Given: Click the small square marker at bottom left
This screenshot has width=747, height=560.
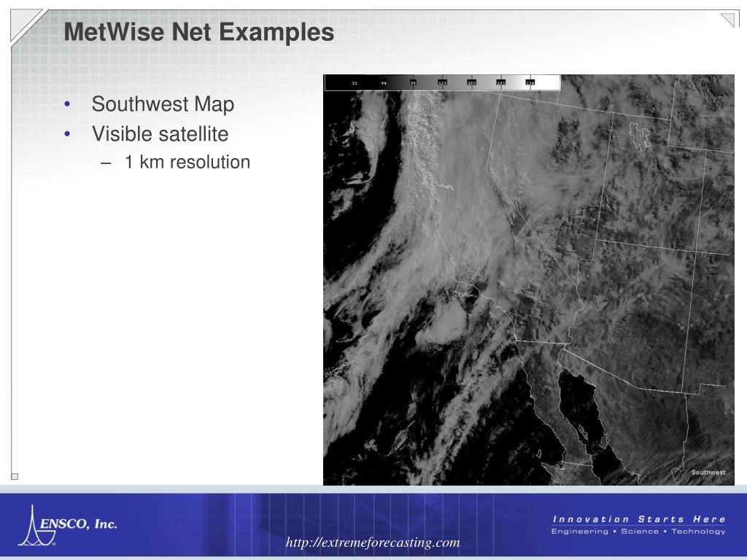Looking at the screenshot, I should 15,476.
